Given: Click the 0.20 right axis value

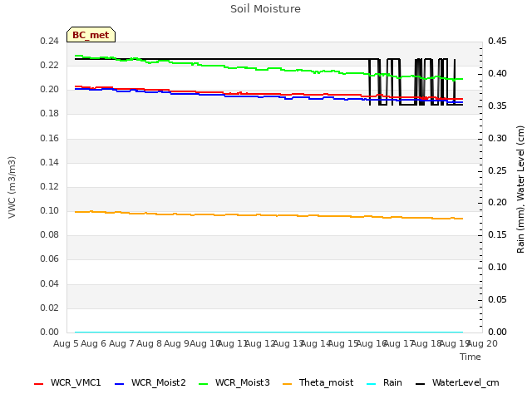Looking at the screenshot, I should tap(497, 203).
